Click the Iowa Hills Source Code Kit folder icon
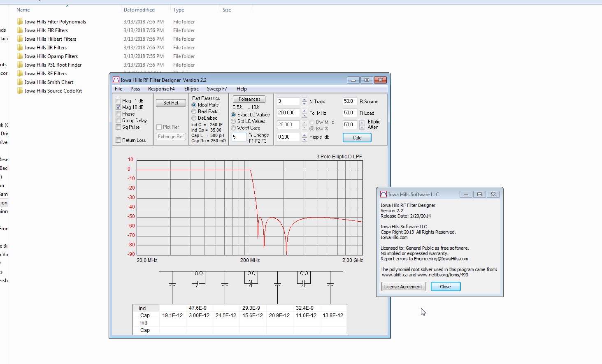Image resolution: width=602 pixels, height=364 pixels. [x=20, y=91]
